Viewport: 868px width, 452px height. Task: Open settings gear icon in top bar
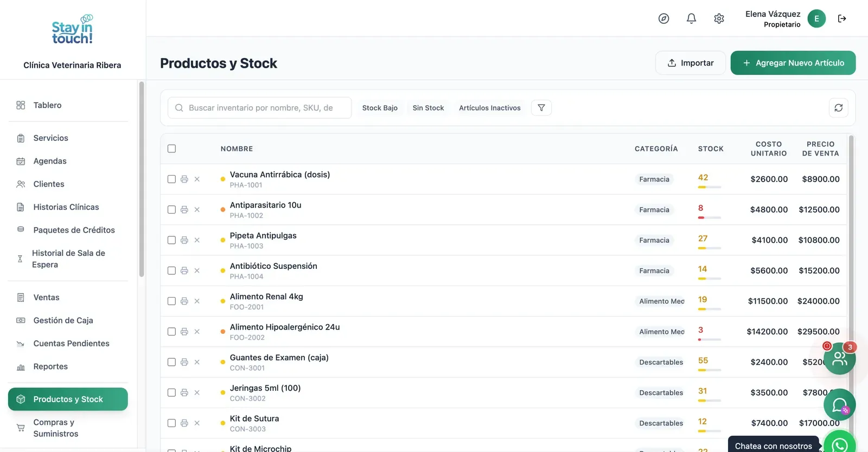point(719,18)
